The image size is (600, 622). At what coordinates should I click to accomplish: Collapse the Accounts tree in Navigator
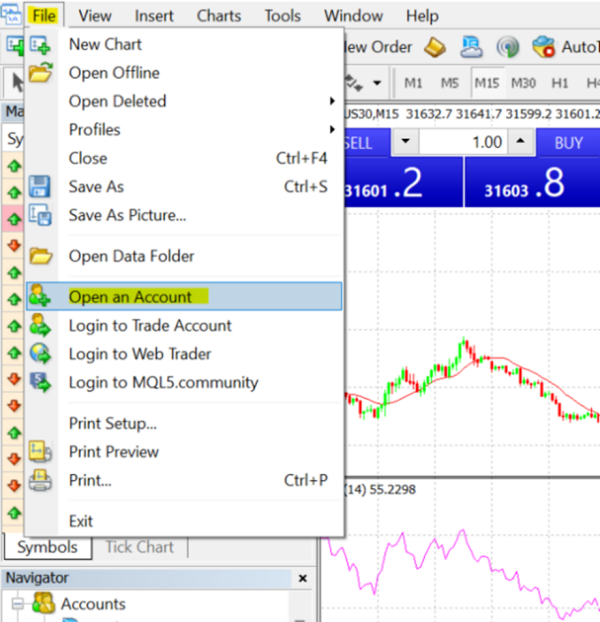[x=17, y=604]
